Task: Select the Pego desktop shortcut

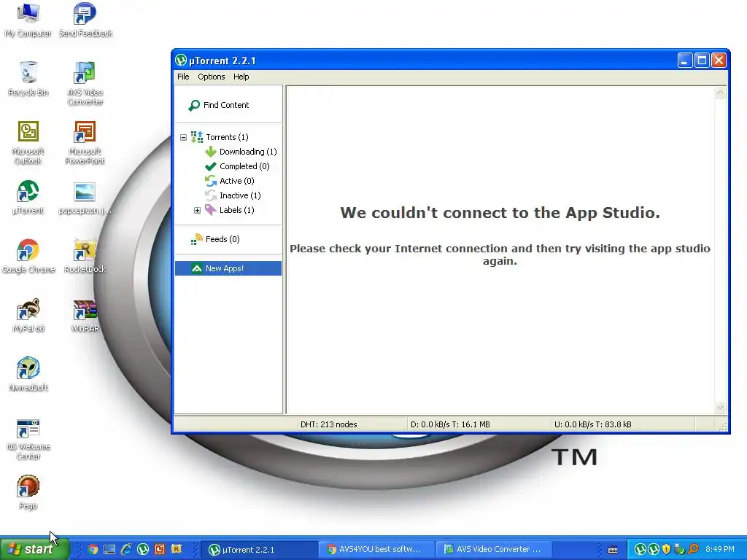Action: click(x=28, y=492)
